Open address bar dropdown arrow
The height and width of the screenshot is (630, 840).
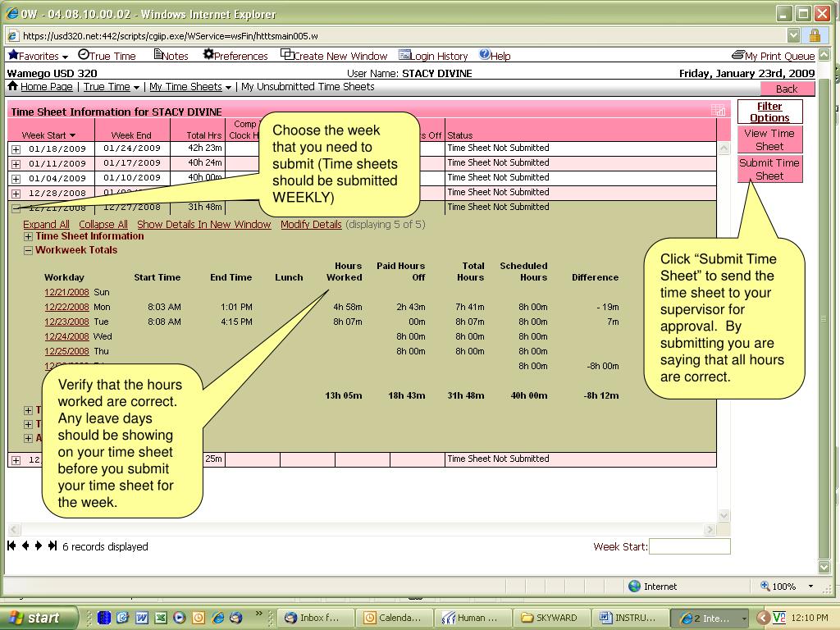[794, 36]
